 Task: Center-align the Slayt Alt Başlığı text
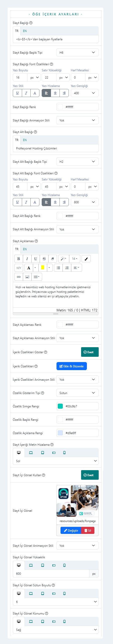click(55, 202)
